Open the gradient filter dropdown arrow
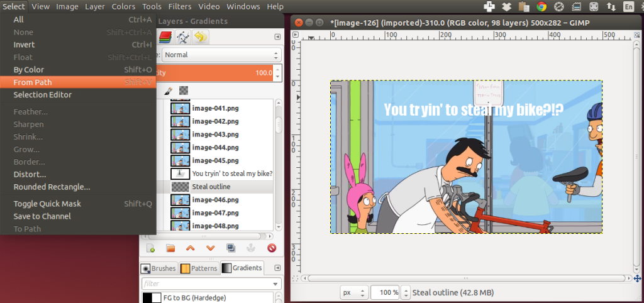The image size is (644, 303). click(275, 284)
